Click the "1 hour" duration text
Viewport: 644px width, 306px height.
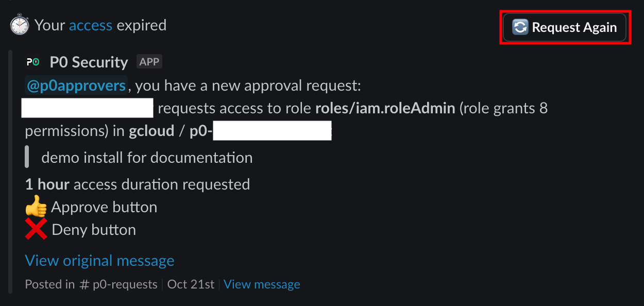click(47, 184)
